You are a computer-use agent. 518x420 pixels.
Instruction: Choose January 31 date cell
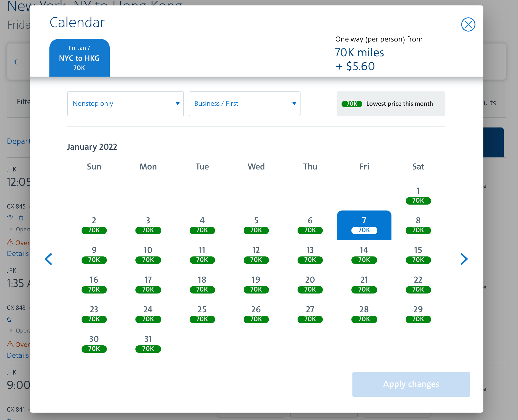148,344
